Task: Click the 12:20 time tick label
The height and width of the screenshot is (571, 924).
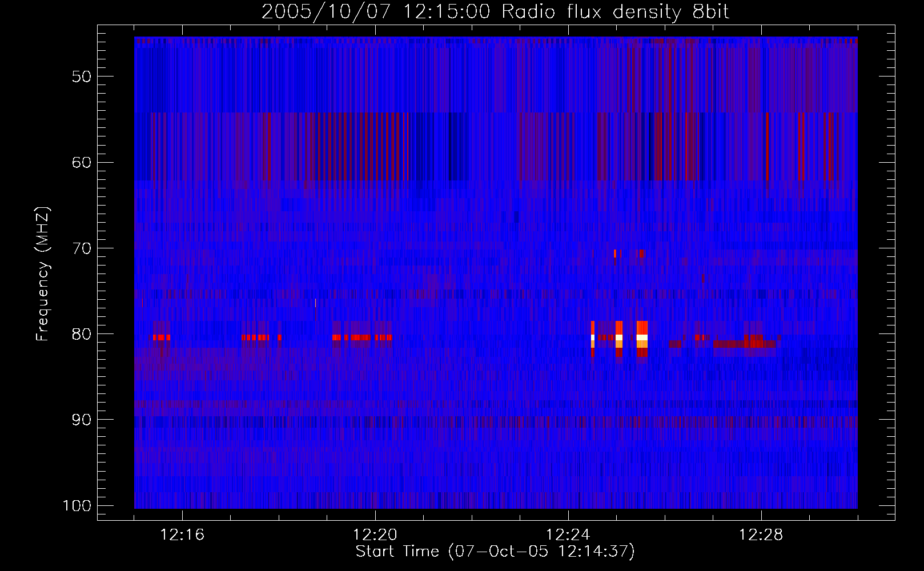Action: (x=375, y=535)
